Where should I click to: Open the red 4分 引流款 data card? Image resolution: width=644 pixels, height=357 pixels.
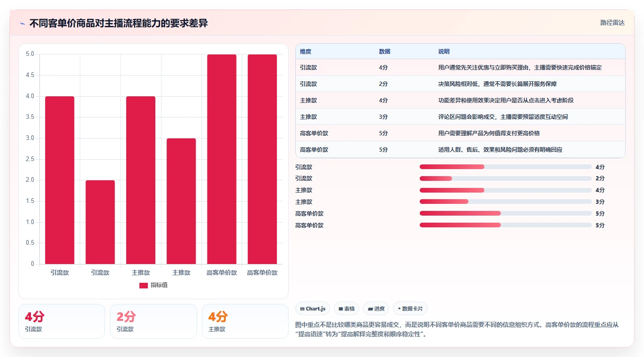(61, 321)
